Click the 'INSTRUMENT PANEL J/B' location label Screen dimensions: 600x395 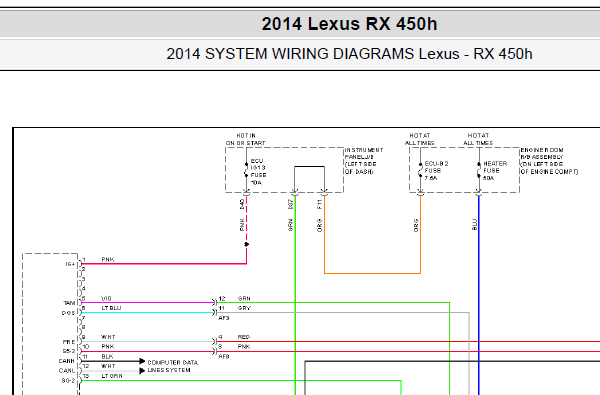[x=364, y=161]
